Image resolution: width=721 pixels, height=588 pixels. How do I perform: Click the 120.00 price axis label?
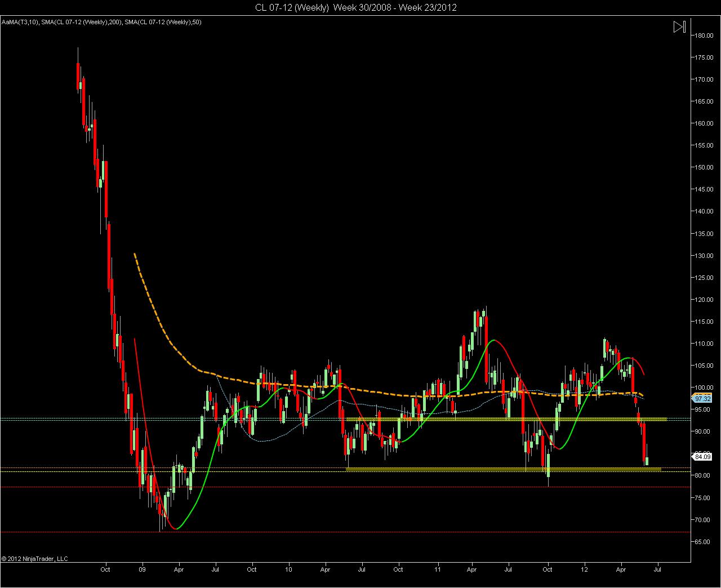point(703,300)
